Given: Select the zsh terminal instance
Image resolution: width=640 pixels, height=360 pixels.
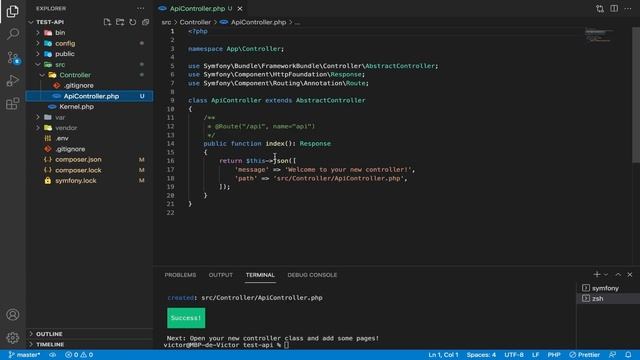Looking at the screenshot, I should (608, 299).
